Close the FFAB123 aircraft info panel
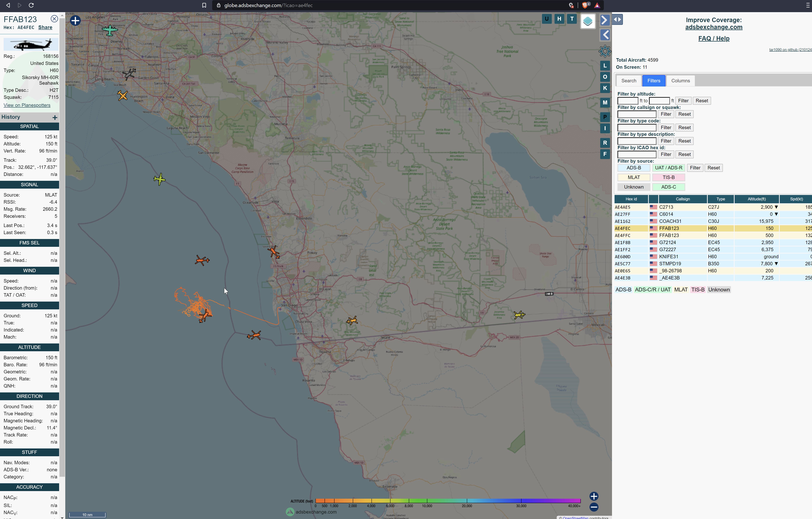This screenshot has height=519, width=812. point(54,19)
